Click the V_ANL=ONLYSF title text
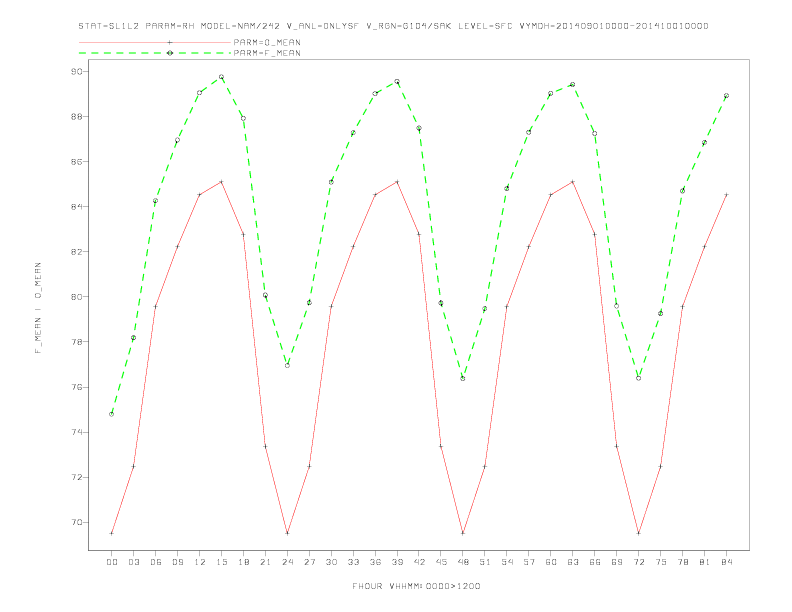 [322, 26]
